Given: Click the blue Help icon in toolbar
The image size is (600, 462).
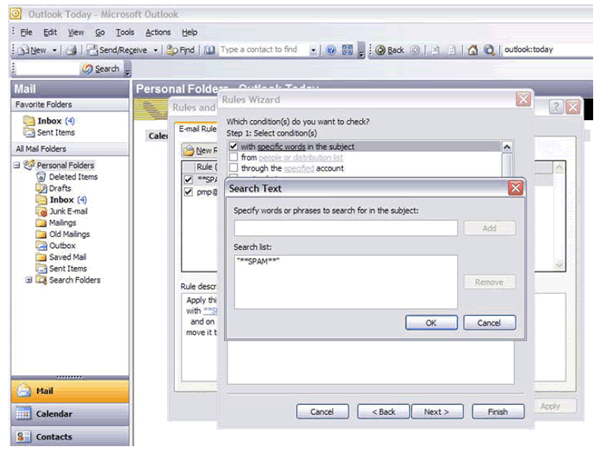Looking at the screenshot, I should pyautogui.click(x=331, y=50).
